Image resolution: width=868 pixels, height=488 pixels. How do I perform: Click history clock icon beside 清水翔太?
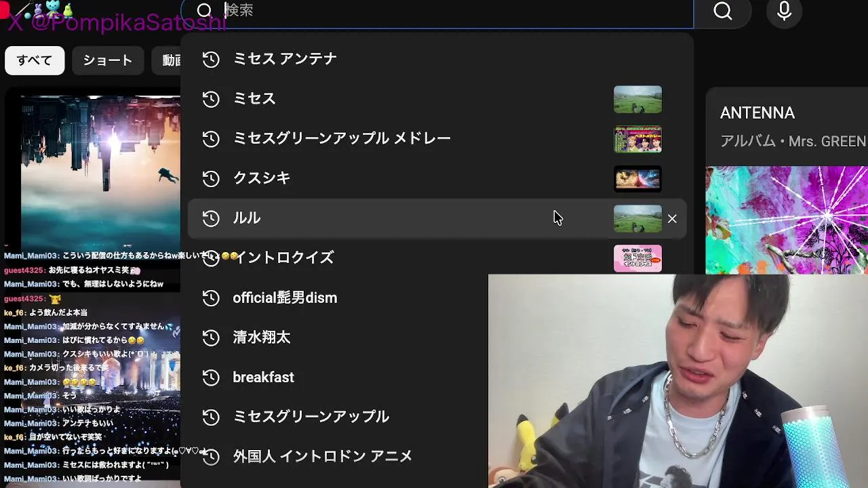211,338
